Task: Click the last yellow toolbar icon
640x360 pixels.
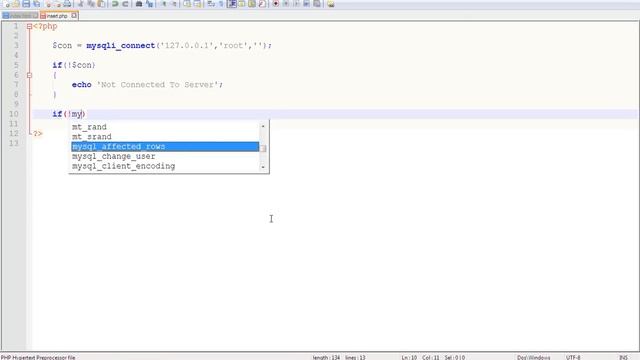Action: 331,4
